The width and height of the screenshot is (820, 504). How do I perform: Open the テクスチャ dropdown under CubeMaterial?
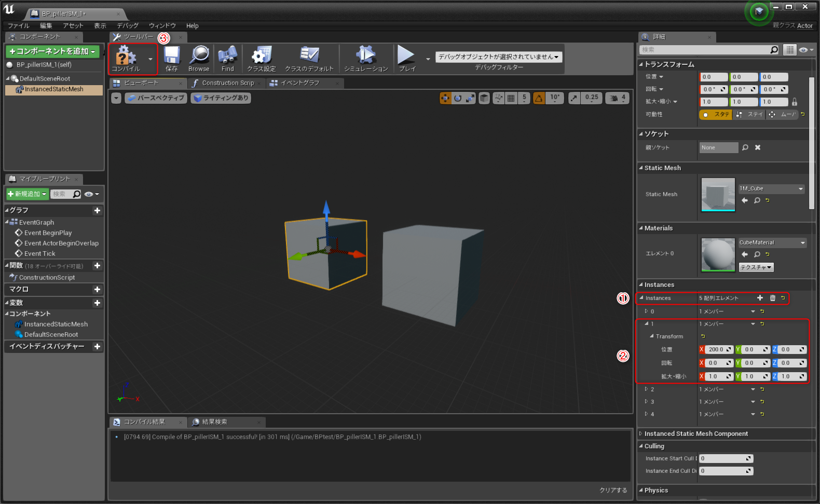(756, 267)
